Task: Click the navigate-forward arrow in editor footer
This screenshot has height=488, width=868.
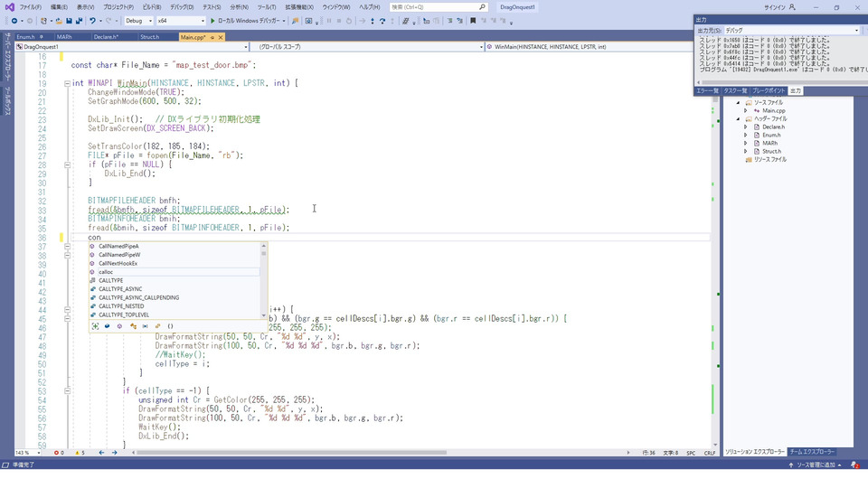Action: (x=114, y=453)
